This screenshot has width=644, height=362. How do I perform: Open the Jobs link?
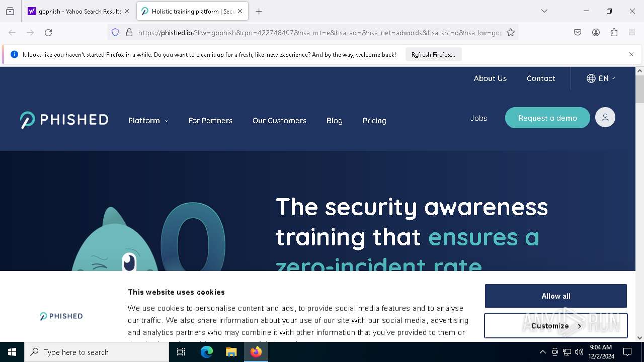coord(478,118)
